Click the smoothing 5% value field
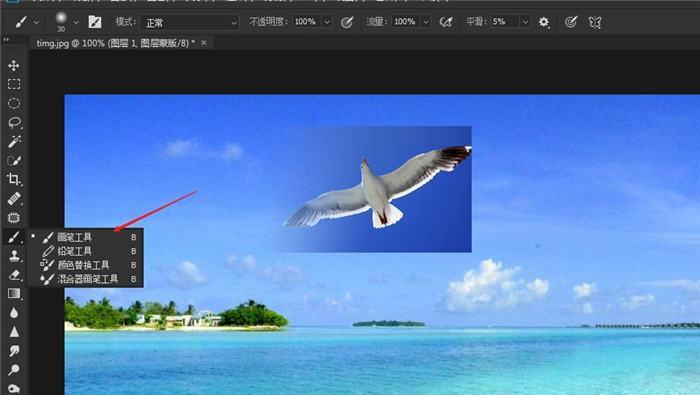This screenshot has width=700, height=395. pyautogui.click(x=505, y=21)
